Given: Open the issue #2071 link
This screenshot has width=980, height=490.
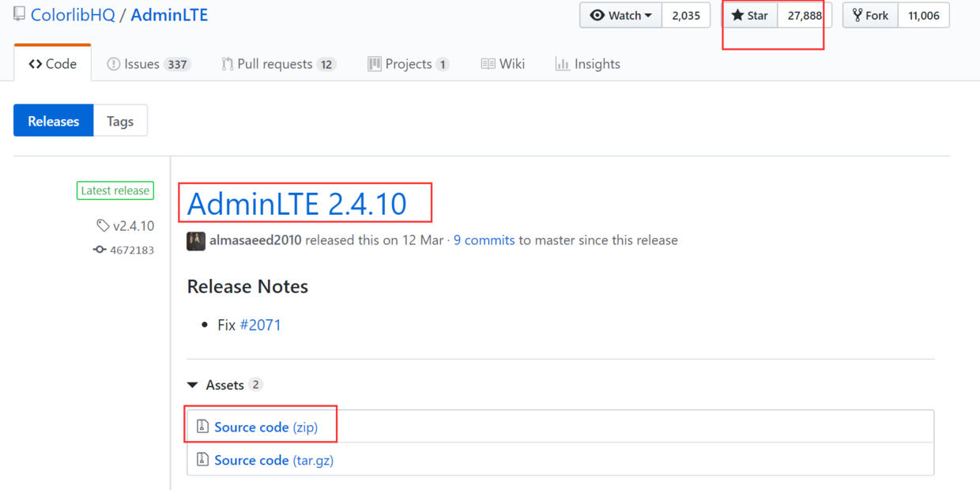Looking at the screenshot, I should point(260,325).
